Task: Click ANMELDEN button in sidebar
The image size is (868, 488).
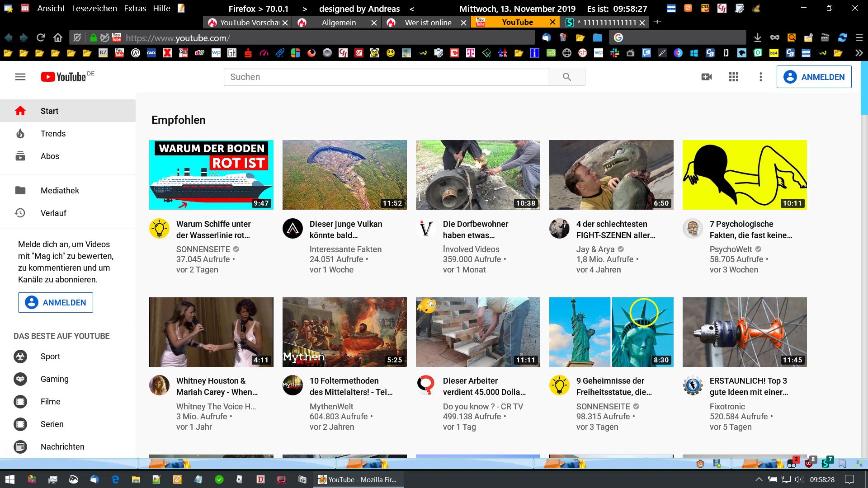Action: coord(56,303)
